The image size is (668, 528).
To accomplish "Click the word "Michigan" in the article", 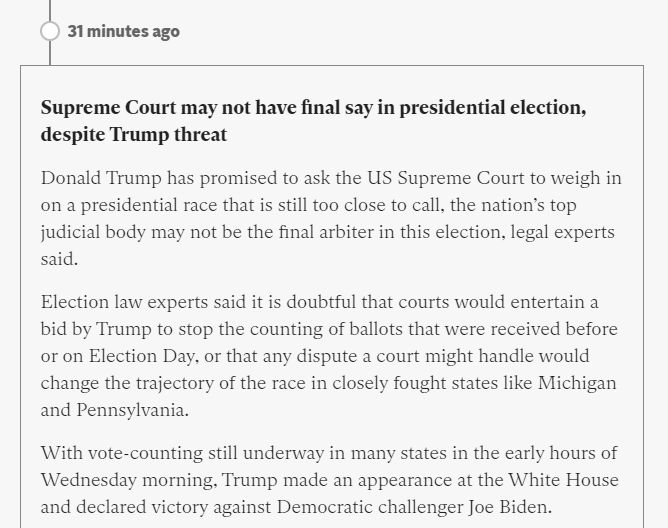I will (x=577, y=383).
